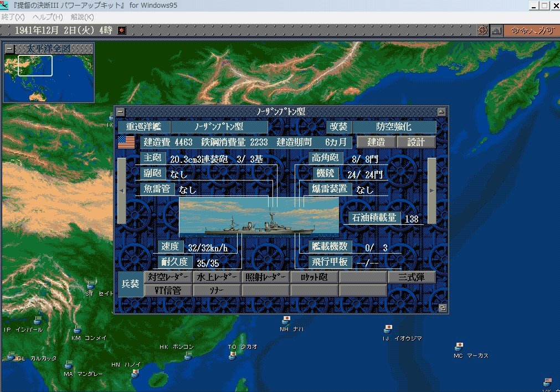Click the 高角砲 AA gun label
Screen dimensions: 560x392
pos(325,158)
